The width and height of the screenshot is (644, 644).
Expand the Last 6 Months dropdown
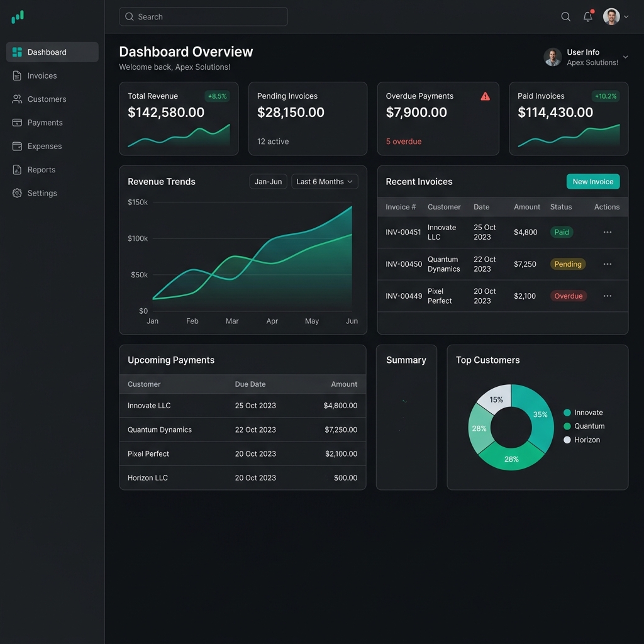tap(325, 182)
